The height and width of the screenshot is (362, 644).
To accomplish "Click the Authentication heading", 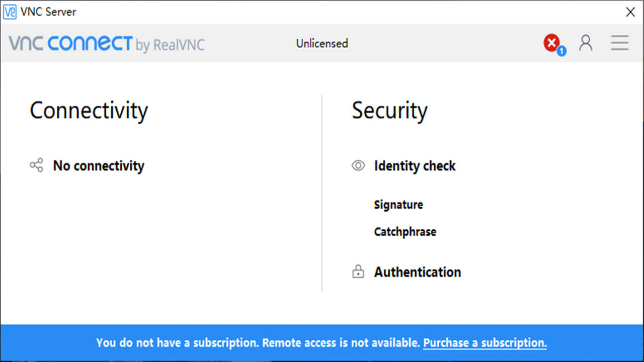I will (418, 272).
